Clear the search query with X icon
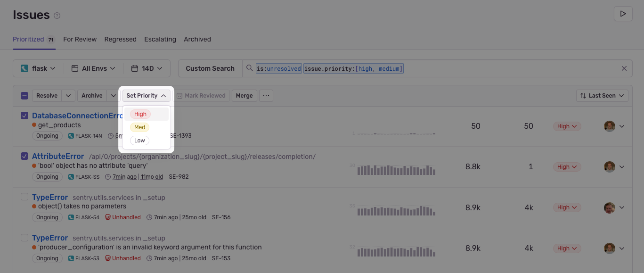This screenshot has height=273, width=644. (x=624, y=68)
